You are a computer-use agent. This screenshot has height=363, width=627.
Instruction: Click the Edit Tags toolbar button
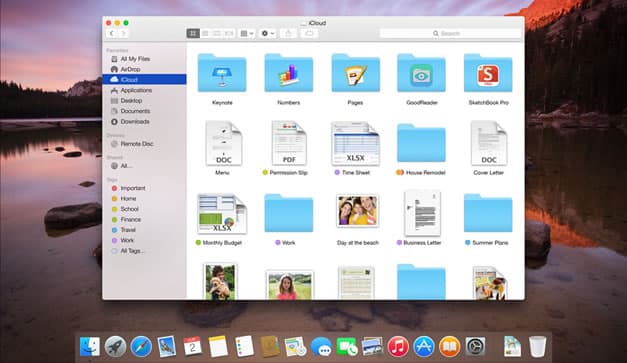point(309,34)
